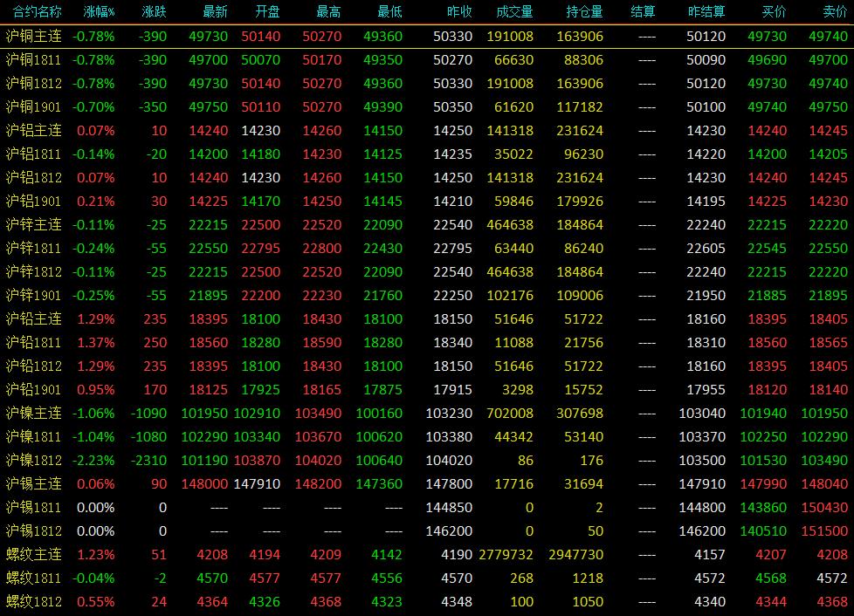Sort by 涨幅% column header
This screenshot has width=854, height=616.
[99, 11]
